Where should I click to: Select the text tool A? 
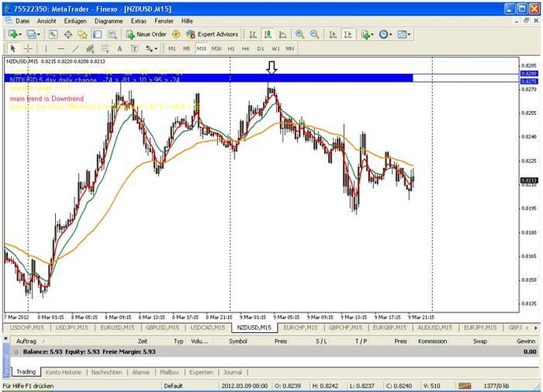click(120, 49)
